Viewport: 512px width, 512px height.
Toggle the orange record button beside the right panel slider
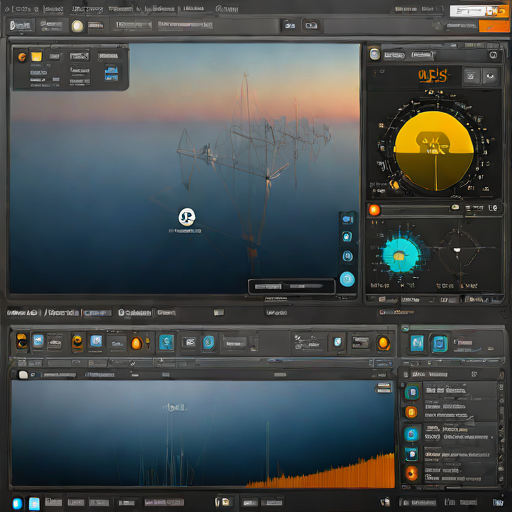click(x=374, y=210)
